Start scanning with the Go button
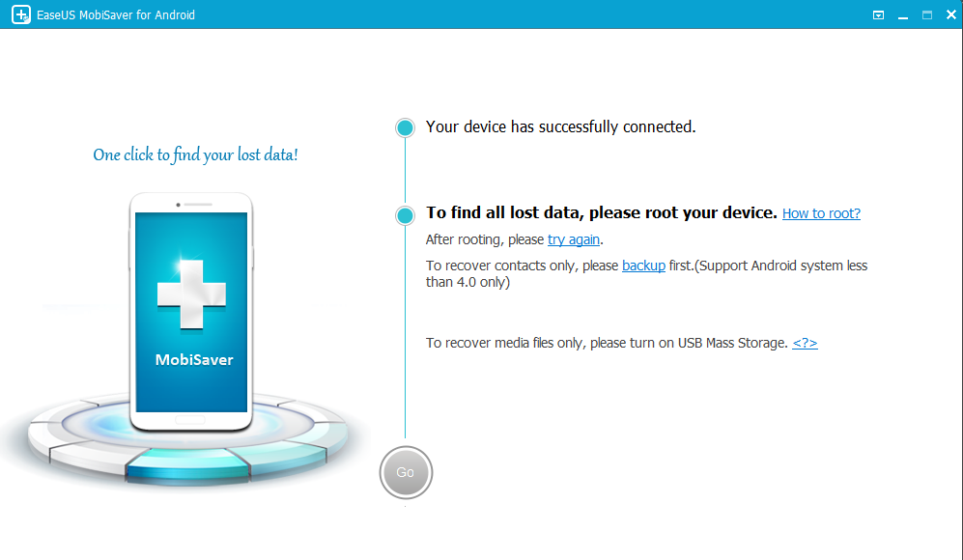Viewport: 963px width, 560px height. [406, 472]
